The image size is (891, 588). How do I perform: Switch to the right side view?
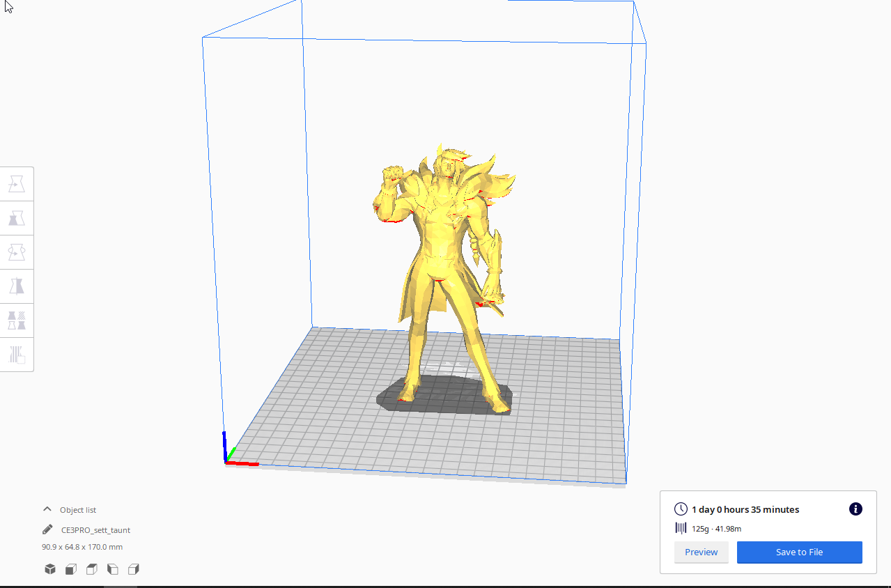[133, 568]
